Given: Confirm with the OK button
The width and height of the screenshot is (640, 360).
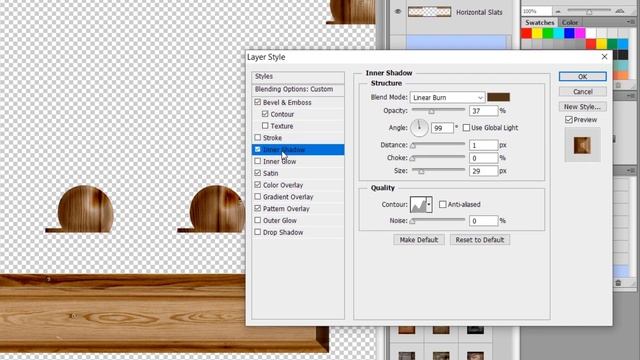Looking at the screenshot, I should click(582, 76).
